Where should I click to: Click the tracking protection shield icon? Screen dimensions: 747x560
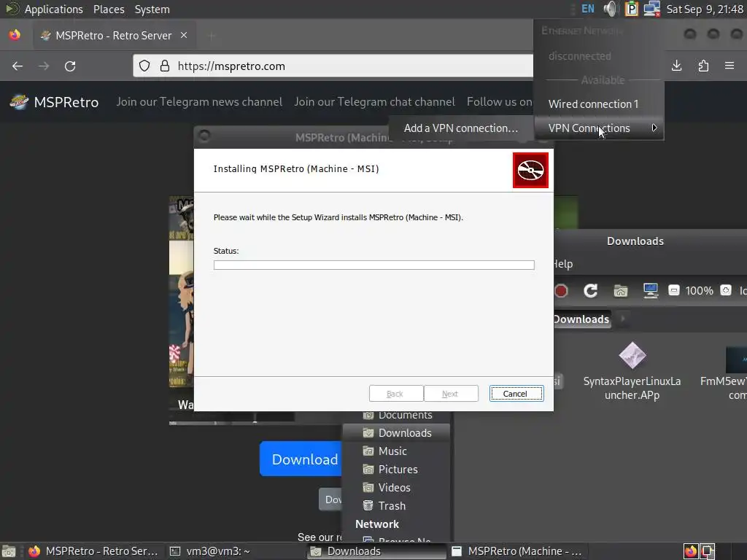pyautogui.click(x=144, y=66)
